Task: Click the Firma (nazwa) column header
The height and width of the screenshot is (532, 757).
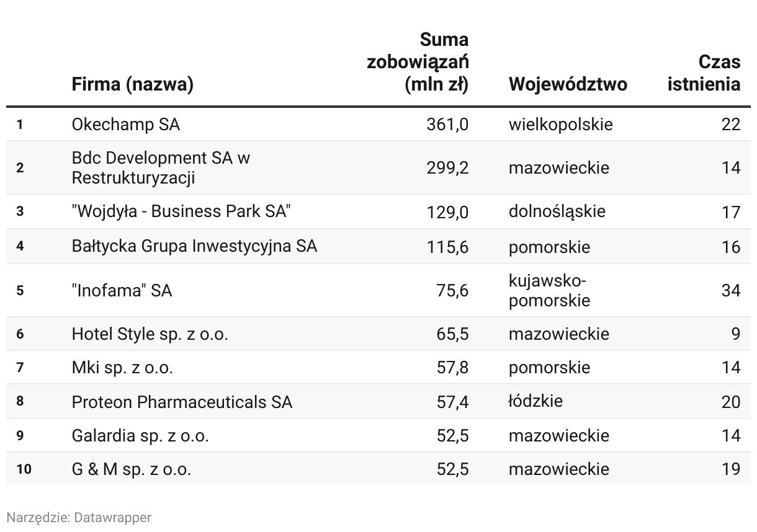Action: 132,84
